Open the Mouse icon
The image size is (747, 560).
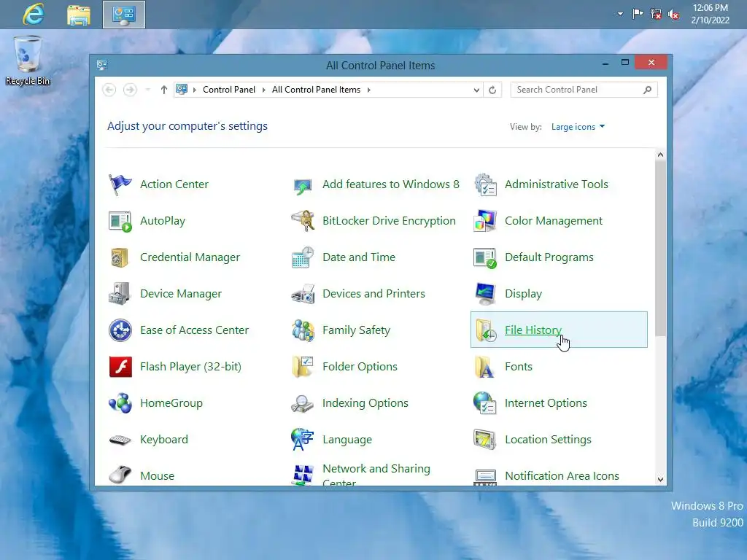tap(120, 475)
